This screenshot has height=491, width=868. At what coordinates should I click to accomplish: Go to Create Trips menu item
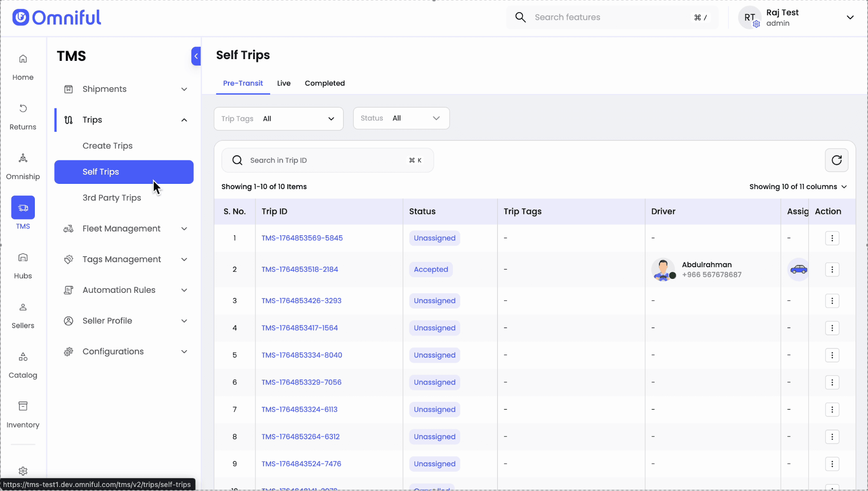[x=107, y=146]
